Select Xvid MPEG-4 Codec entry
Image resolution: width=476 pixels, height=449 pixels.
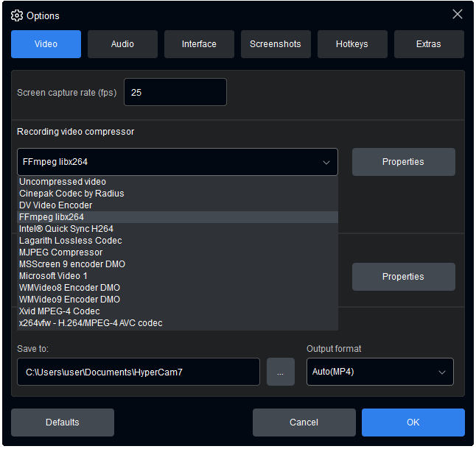tap(60, 311)
